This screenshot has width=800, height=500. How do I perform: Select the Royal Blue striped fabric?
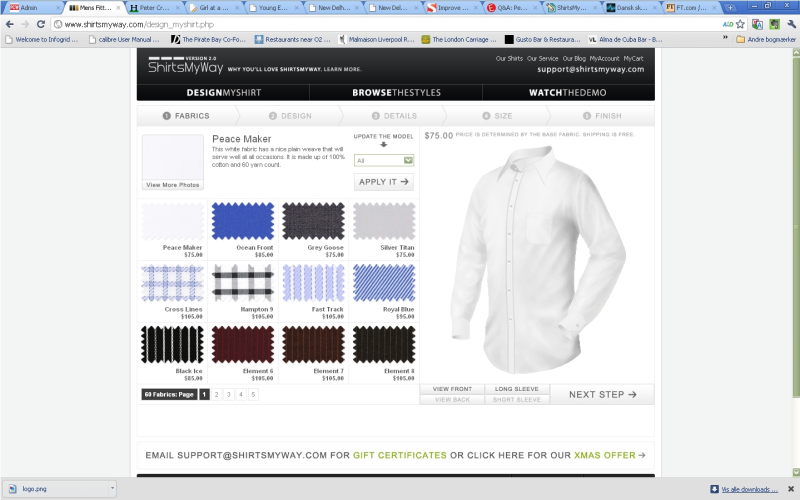point(384,283)
